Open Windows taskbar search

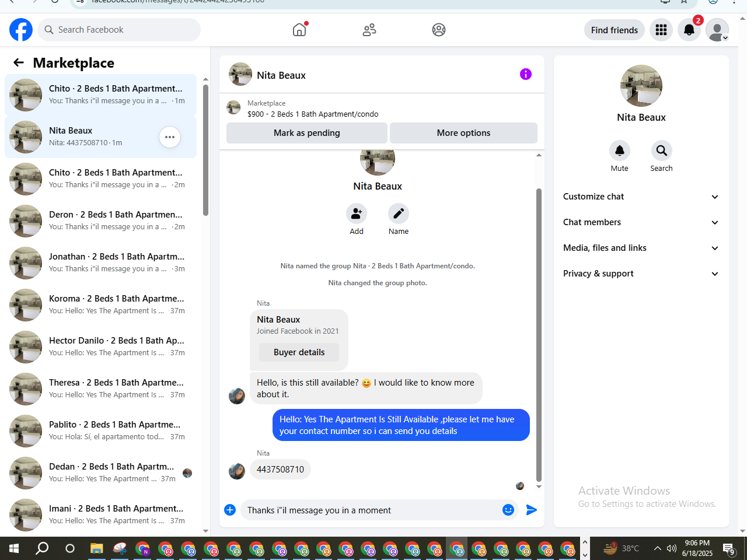click(42, 548)
